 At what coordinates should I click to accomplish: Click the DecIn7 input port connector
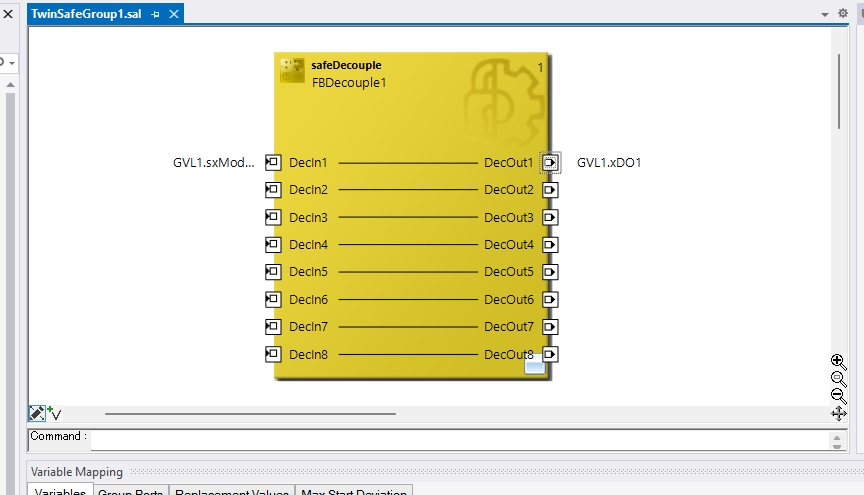tap(273, 326)
